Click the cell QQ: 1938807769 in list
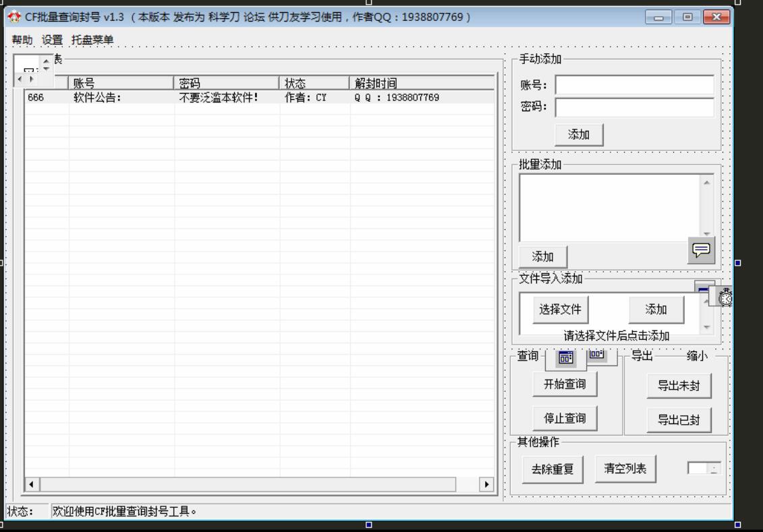Viewport: 763px width, 532px height. tap(397, 98)
